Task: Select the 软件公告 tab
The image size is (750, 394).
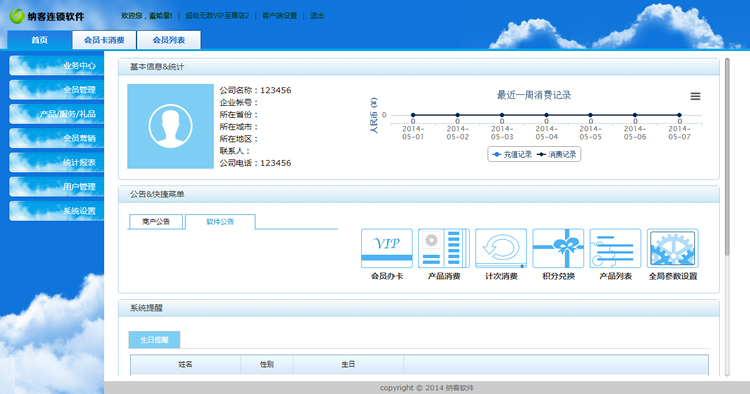Action: tap(220, 221)
